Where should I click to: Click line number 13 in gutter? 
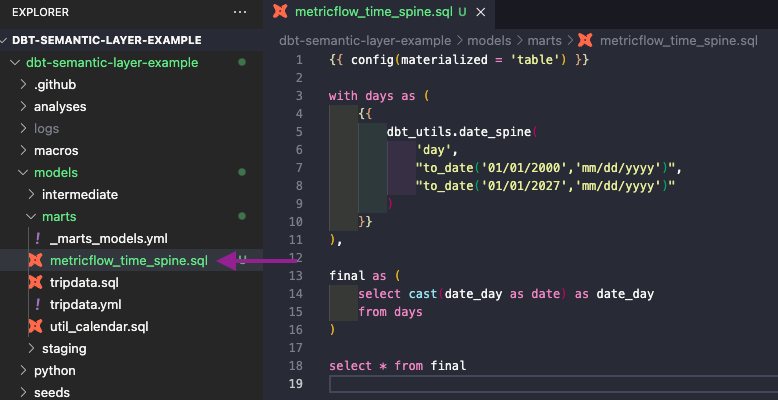point(296,276)
